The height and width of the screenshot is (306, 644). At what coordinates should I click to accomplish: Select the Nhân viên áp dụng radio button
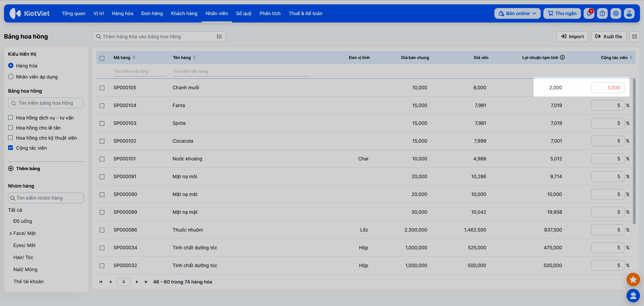[11, 76]
